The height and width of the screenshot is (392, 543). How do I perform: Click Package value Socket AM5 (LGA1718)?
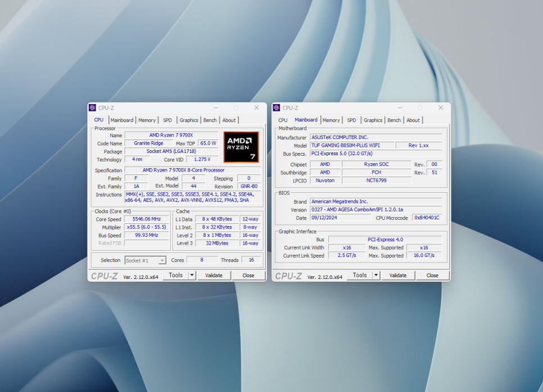tap(171, 151)
